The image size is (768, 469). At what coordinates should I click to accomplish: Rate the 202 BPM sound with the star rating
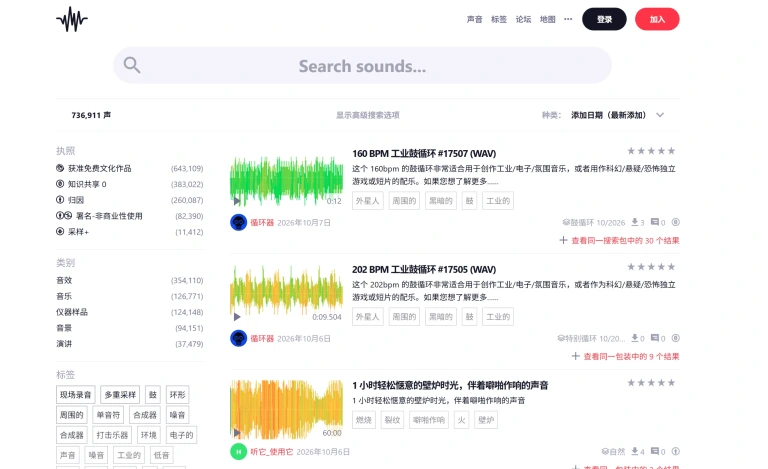[x=651, y=267]
